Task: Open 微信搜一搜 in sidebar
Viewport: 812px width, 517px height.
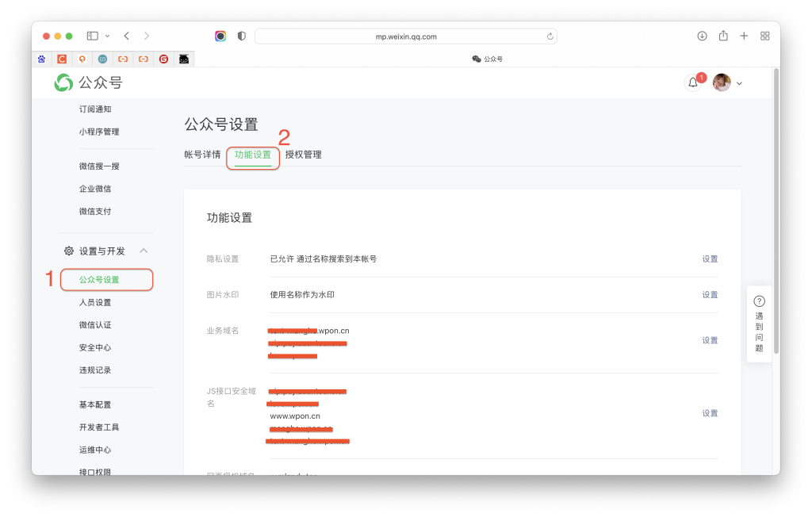Action: tap(99, 166)
